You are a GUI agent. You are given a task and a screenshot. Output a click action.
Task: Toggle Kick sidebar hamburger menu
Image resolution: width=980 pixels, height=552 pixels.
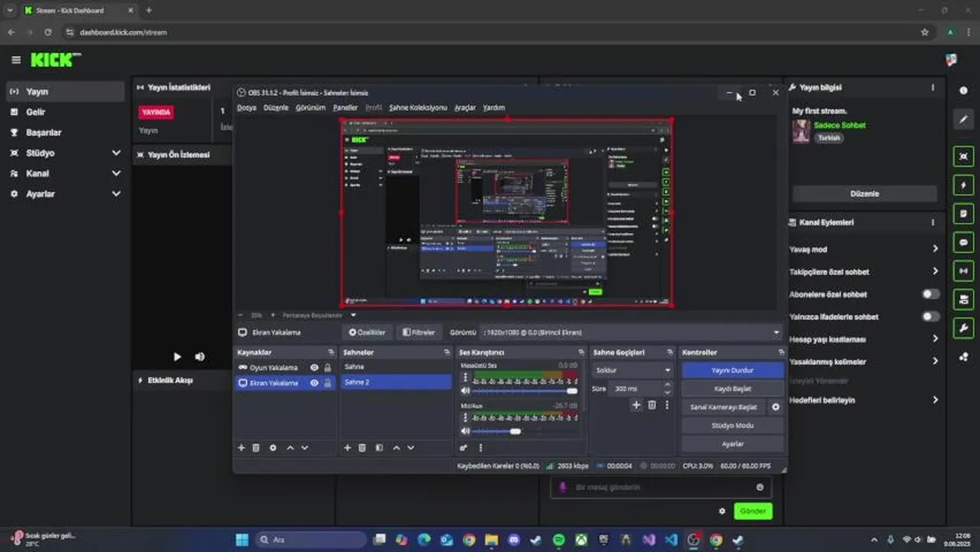[16, 60]
